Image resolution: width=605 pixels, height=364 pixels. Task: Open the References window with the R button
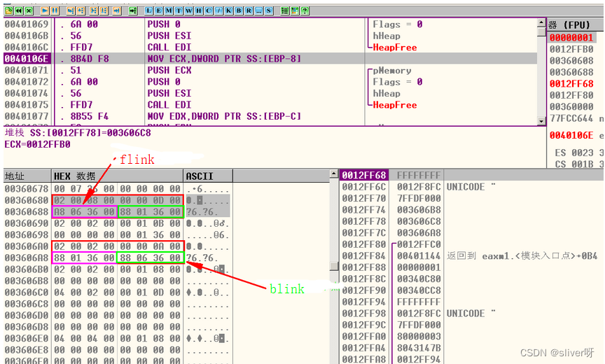[249, 10]
